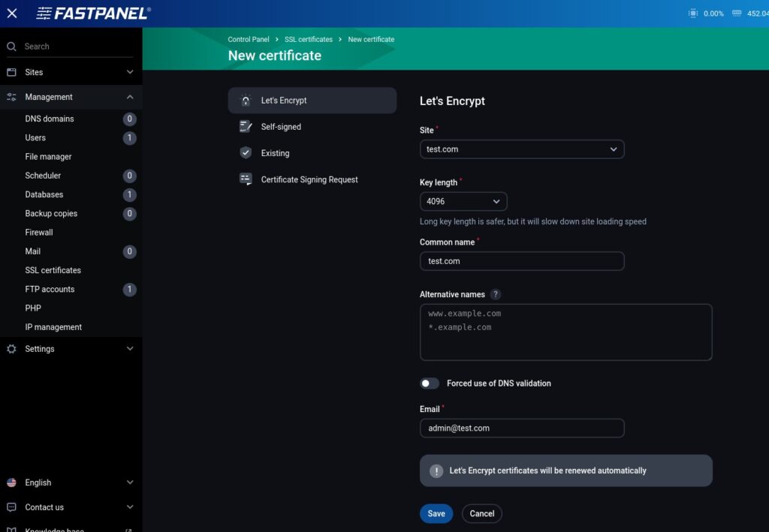This screenshot has height=532, width=769.
Task: Click the Management sliders icon
Action: pos(11,97)
